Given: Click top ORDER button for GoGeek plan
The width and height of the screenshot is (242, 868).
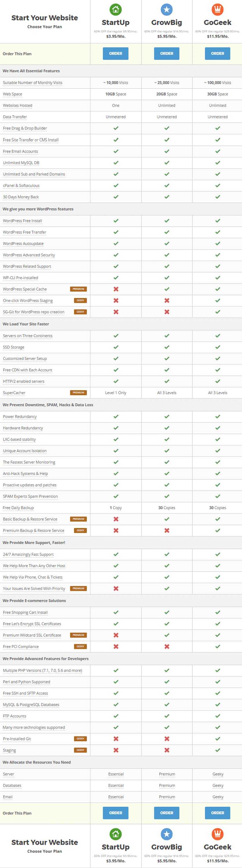Looking at the screenshot, I should click(218, 54).
